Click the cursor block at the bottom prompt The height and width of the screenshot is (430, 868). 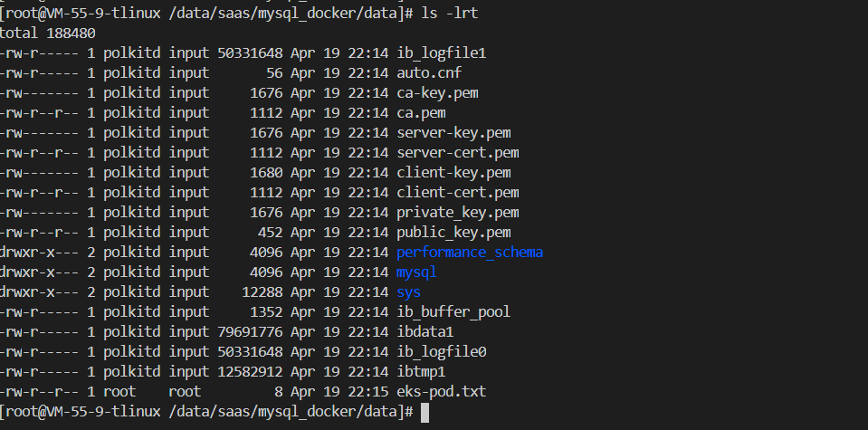coord(425,412)
